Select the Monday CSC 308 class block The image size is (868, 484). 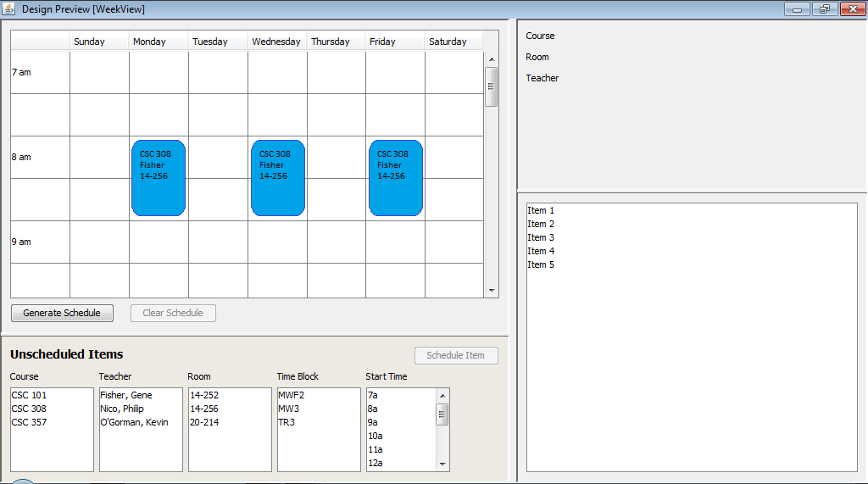[x=159, y=178]
